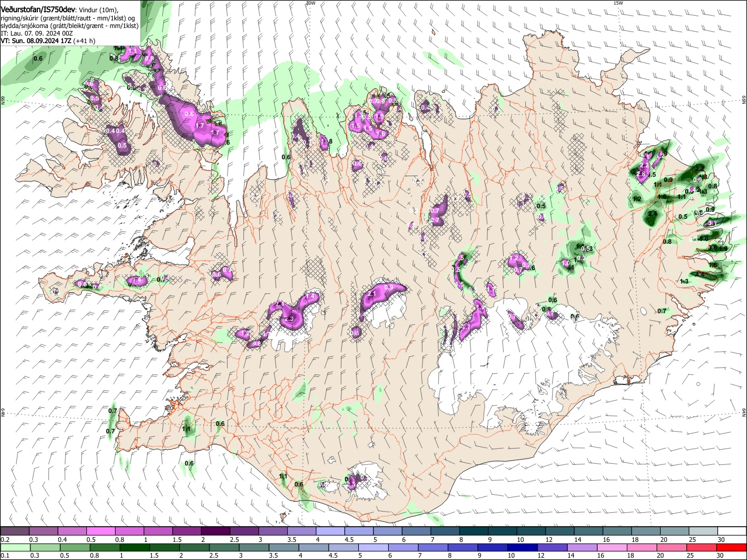The image size is (747, 560).
Task: Click the '(+41 h)' forecast offset text
Action: point(85,41)
